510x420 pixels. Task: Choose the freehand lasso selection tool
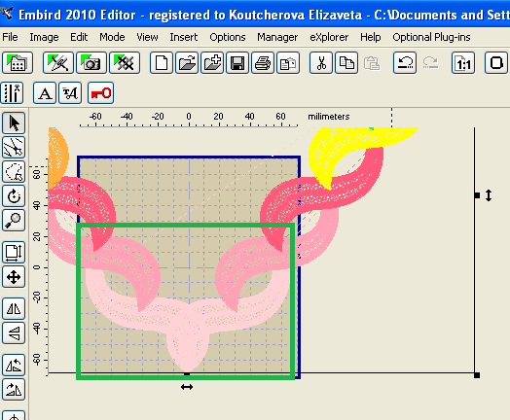[x=14, y=171]
